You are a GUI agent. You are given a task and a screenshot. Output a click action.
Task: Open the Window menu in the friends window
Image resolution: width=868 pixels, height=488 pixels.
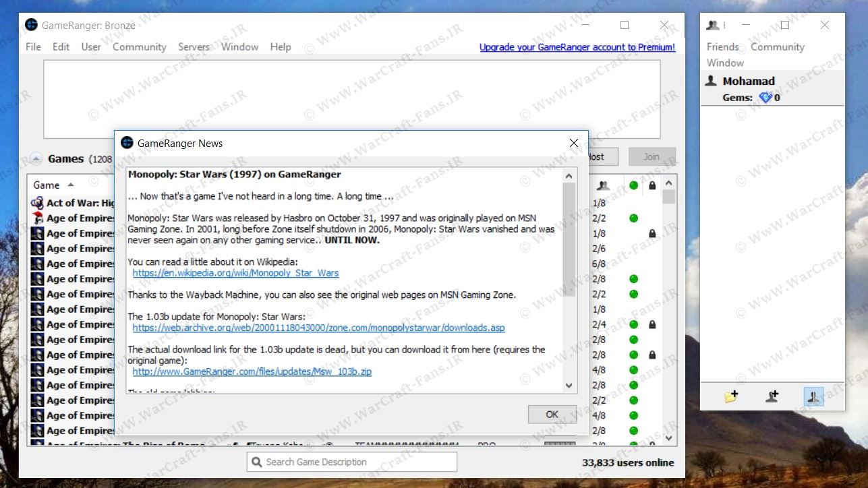point(726,63)
